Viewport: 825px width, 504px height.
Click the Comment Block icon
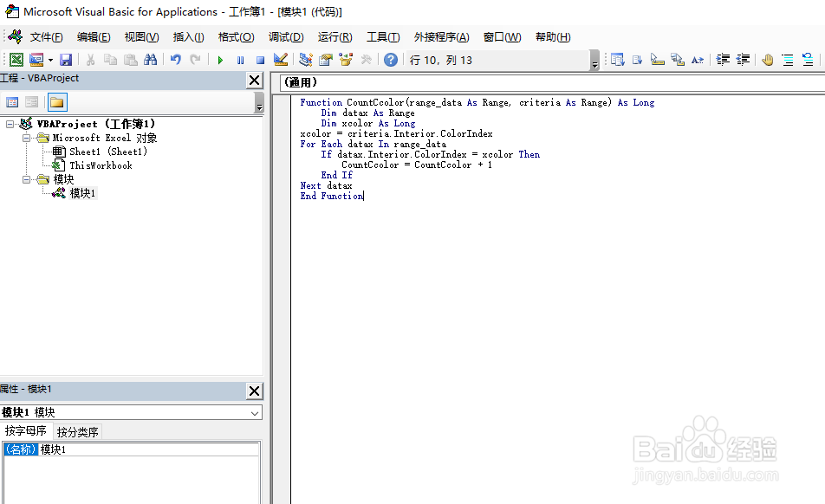pyautogui.click(x=788, y=60)
